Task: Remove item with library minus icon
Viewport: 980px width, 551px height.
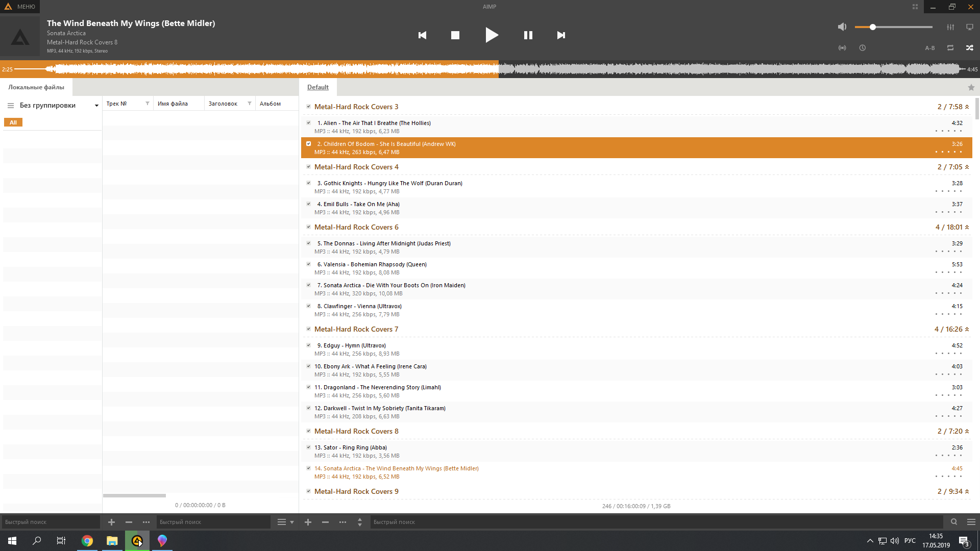Action: (x=129, y=522)
